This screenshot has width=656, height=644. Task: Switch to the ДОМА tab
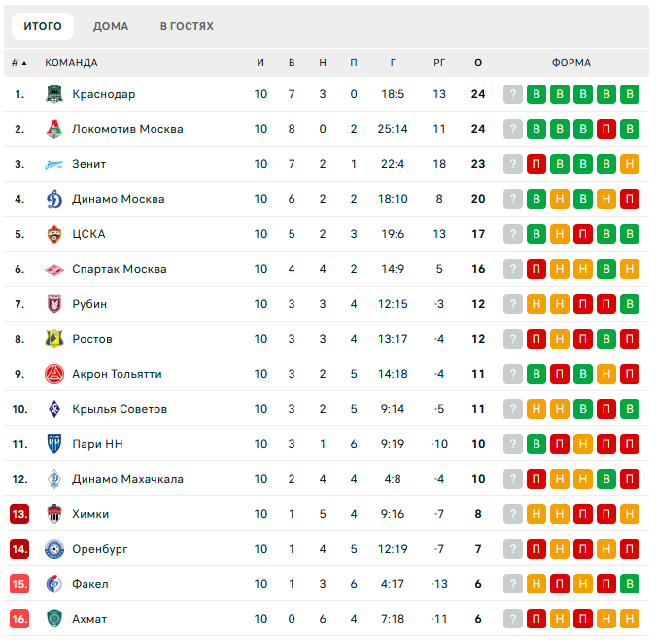[111, 26]
